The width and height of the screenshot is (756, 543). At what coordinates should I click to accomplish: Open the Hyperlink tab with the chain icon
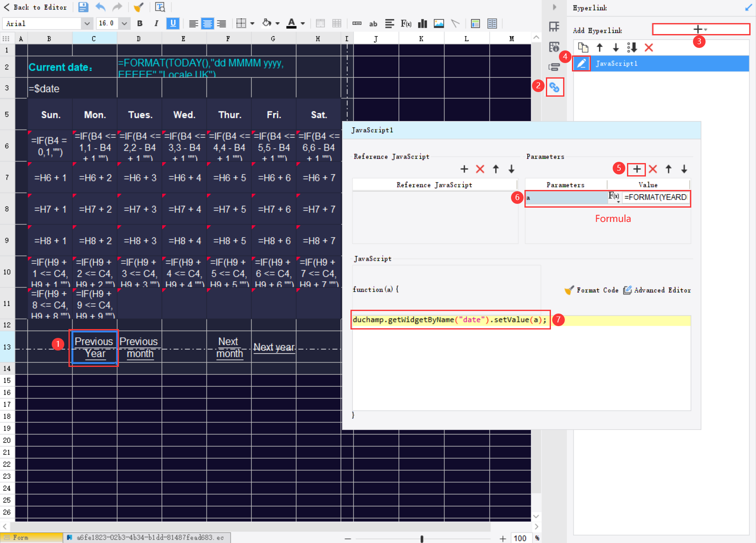pos(555,87)
